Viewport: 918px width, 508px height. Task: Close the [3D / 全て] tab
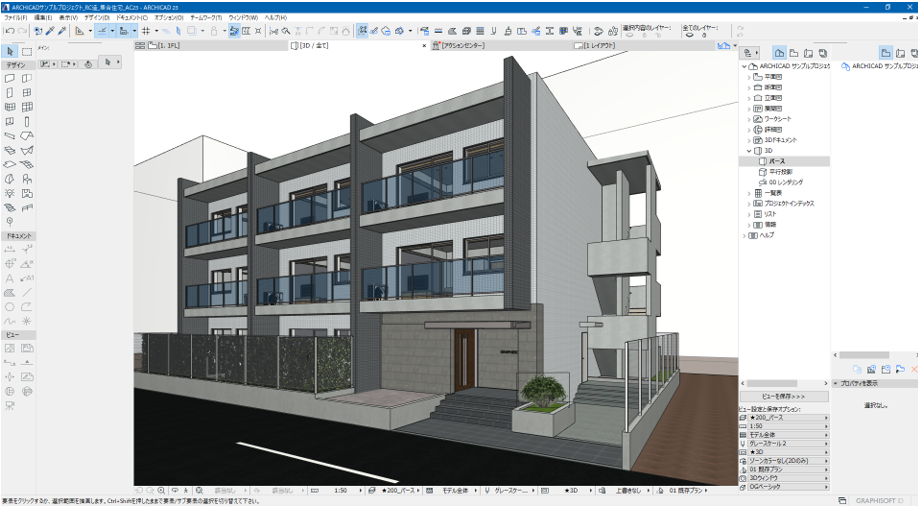(424, 45)
